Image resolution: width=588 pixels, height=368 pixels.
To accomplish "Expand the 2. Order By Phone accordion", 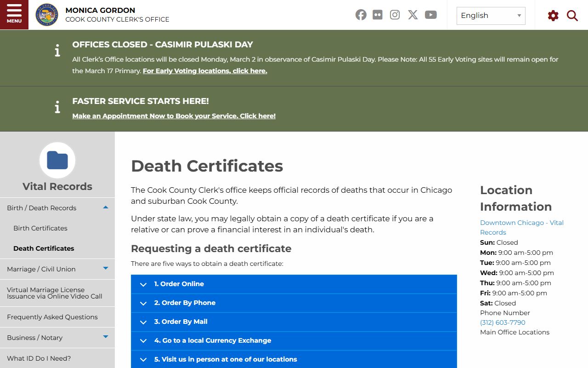I will 294,303.
